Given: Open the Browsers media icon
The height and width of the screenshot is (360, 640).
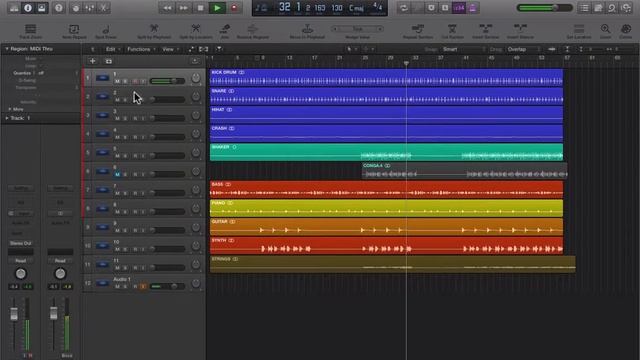Looking at the screenshot, I should point(626,8).
